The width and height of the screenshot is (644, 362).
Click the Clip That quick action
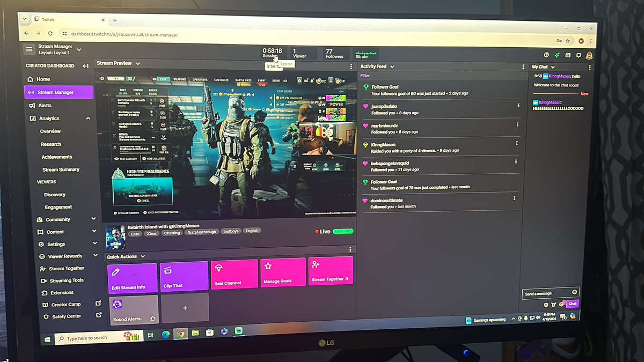[x=184, y=276]
